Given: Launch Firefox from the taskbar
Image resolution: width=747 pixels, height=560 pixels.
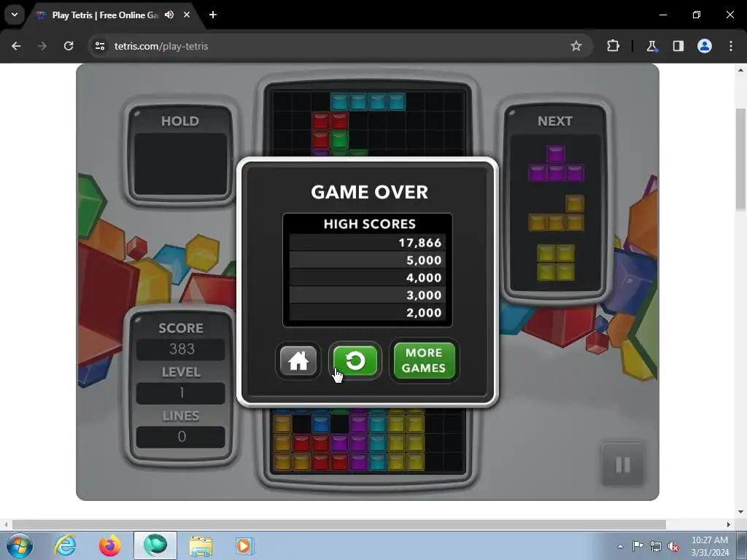Looking at the screenshot, I should click(x=110, y=545).
